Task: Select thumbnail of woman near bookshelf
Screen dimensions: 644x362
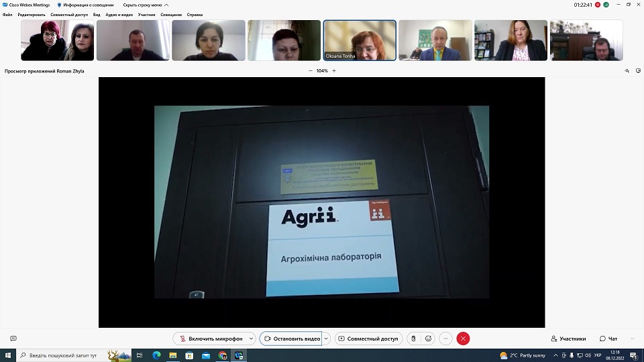Action: [511, 40]
